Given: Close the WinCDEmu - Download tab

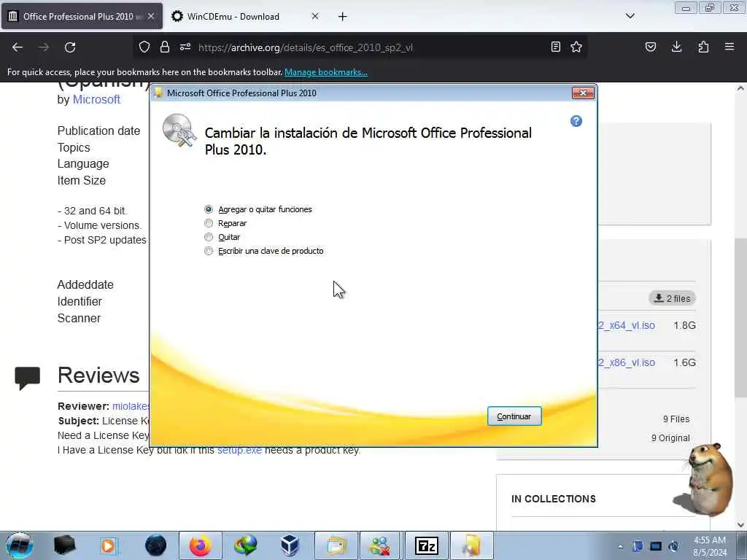Looking at the screenshot, I should tap(315, 16).
